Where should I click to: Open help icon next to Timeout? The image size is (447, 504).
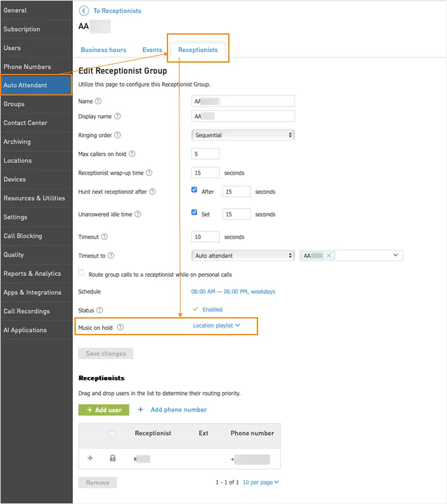coord(104,237)
